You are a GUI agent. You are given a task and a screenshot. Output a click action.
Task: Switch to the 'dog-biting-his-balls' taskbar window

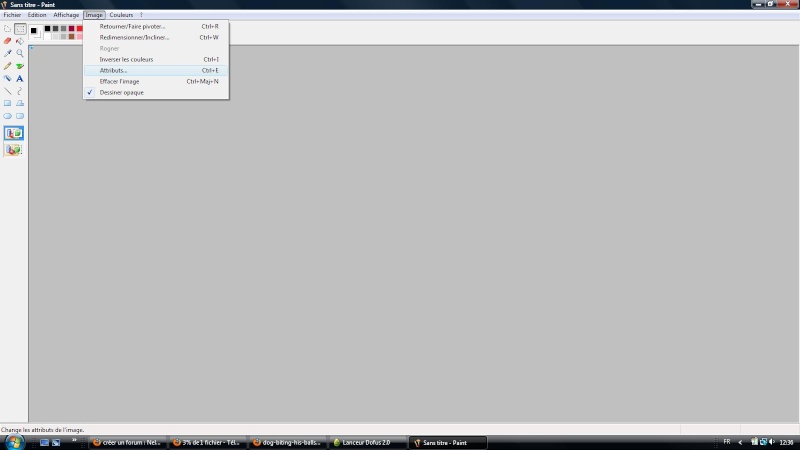pos(288,442)
